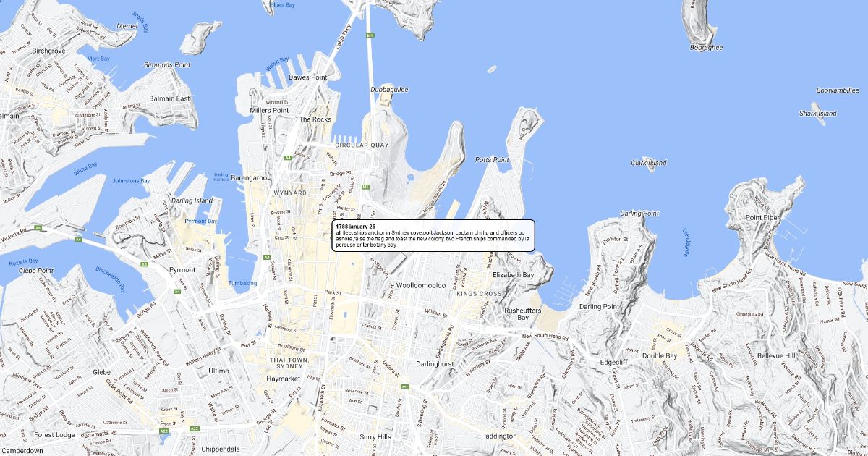
Task: Click the Surry Hills label
Action: [x=375, y=437]
